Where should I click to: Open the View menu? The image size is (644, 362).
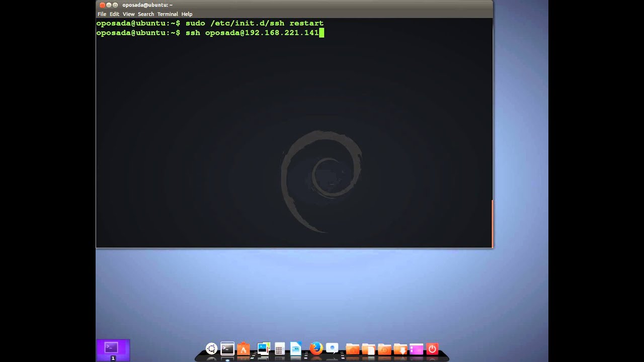128,14
